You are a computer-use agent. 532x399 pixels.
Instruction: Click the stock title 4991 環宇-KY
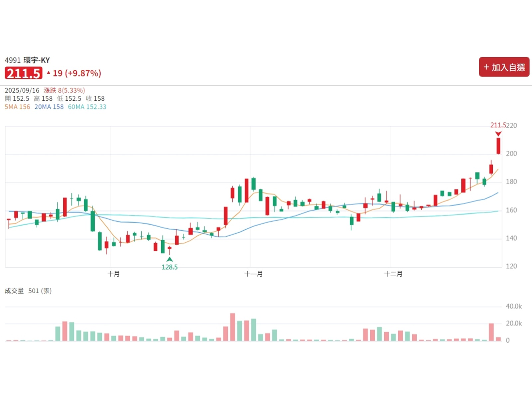(27, 60)
